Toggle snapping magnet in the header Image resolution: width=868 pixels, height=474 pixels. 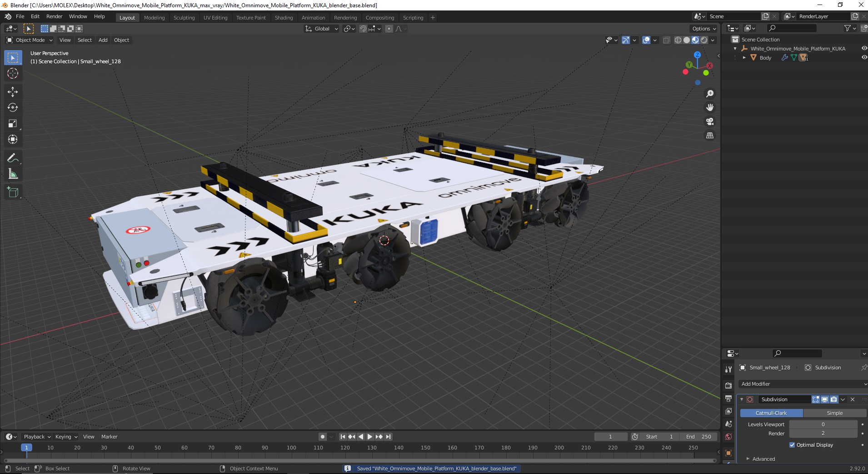(363, 29)
